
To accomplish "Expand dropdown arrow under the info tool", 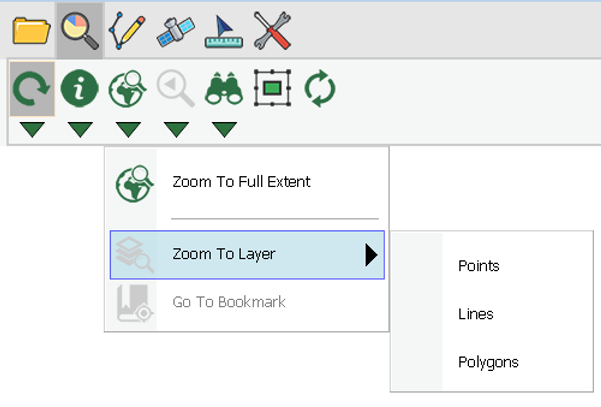I will [80, 130].
